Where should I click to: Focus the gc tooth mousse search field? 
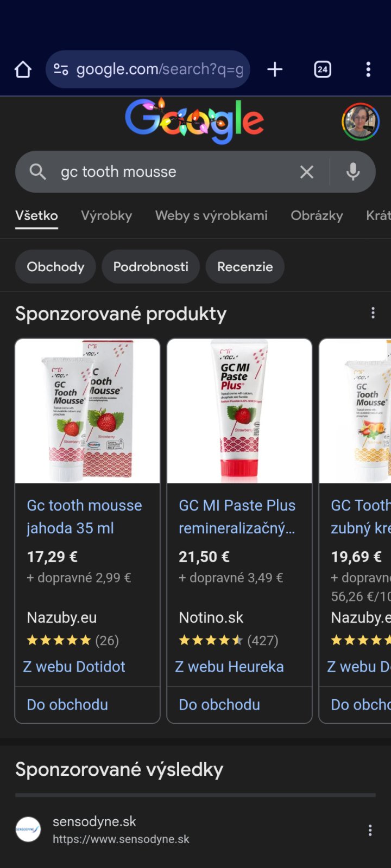point(174,172)
